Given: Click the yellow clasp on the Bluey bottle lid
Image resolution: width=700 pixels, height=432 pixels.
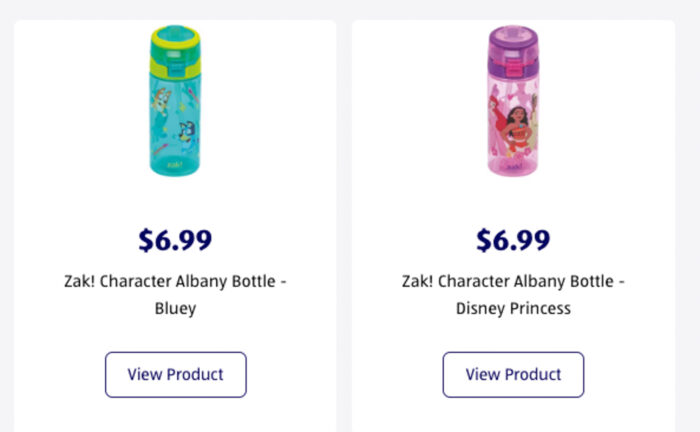Looking at the screenshot, I should pyautogui.click(x=176, y=69).
